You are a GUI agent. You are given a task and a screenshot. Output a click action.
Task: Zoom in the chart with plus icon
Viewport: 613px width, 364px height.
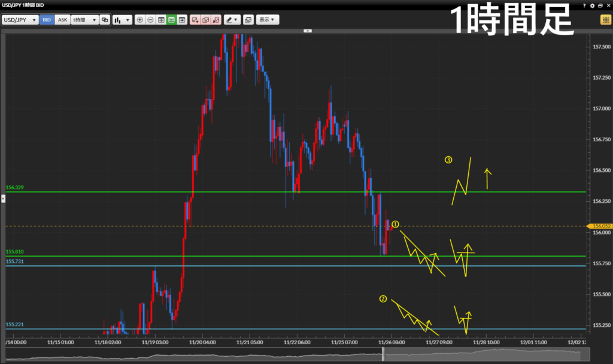point(140,20)
